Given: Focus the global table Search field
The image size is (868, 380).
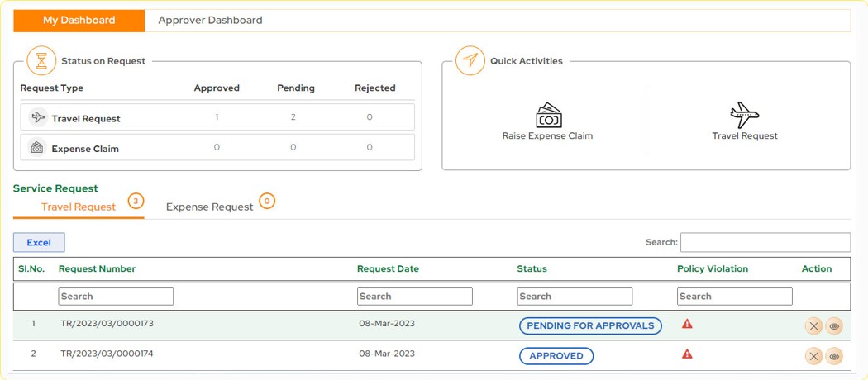Looking at the screenshot, I should pos(765,242).
